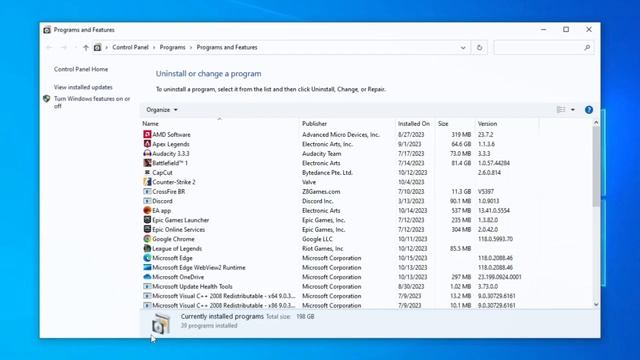Click the Visual C++ 2008 x64 icon
The width and height of the screenshot is (640, 360).
tap(147, 296)
